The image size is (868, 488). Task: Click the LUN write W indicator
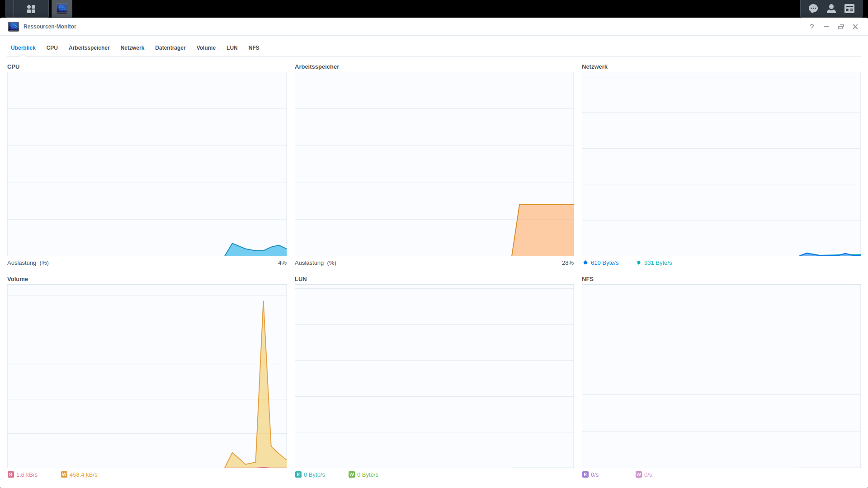[x=352, y=474]
